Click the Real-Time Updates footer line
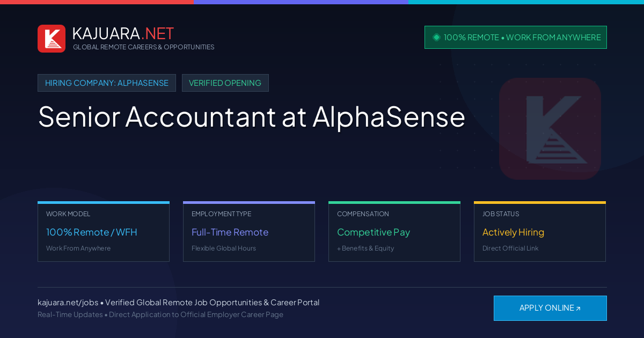Screen dimensions: 644x338 pyautogui.click(x=160, y=314)
